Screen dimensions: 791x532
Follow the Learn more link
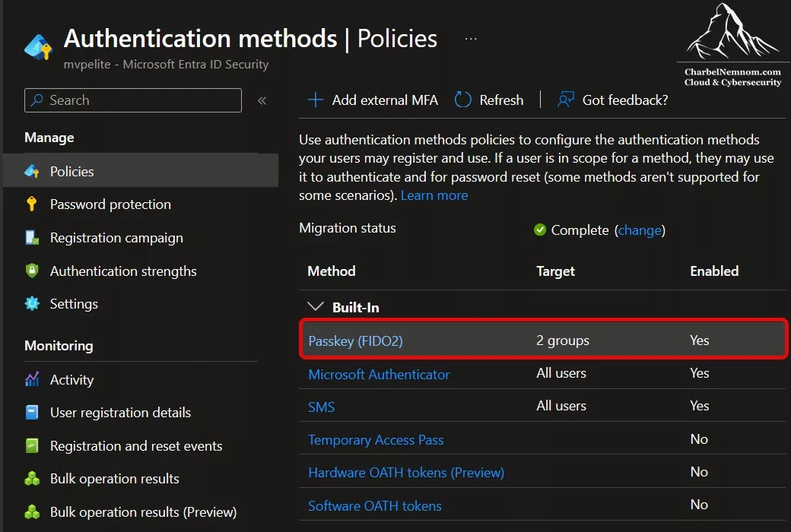click(434, 195)
